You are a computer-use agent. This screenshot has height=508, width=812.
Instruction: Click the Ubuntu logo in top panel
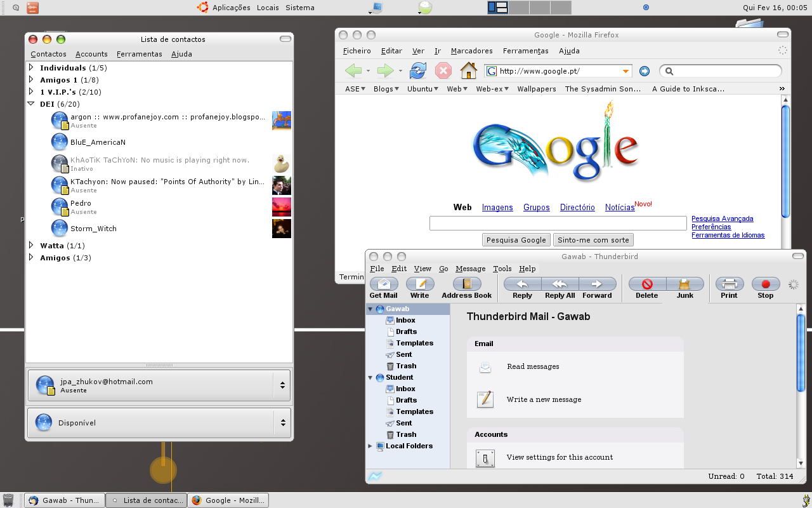203,8
